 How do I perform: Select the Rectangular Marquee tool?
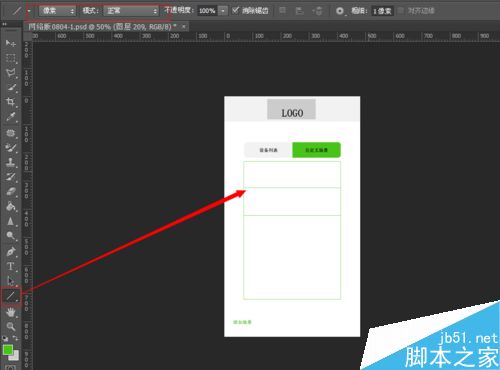[x=11, y=58]
